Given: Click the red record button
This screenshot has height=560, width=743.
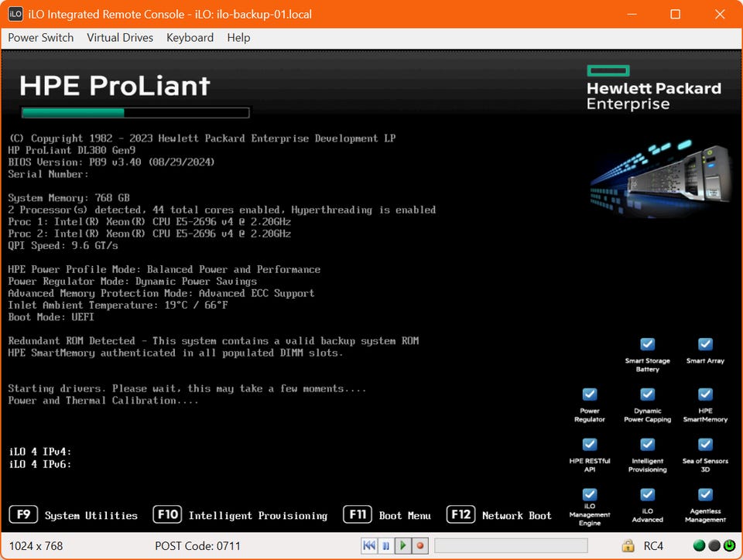Looking at the screenshot, I should click(419, 546).
